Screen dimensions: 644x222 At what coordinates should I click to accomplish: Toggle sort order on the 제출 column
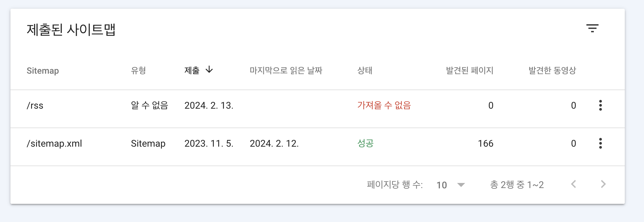[199, 70]
